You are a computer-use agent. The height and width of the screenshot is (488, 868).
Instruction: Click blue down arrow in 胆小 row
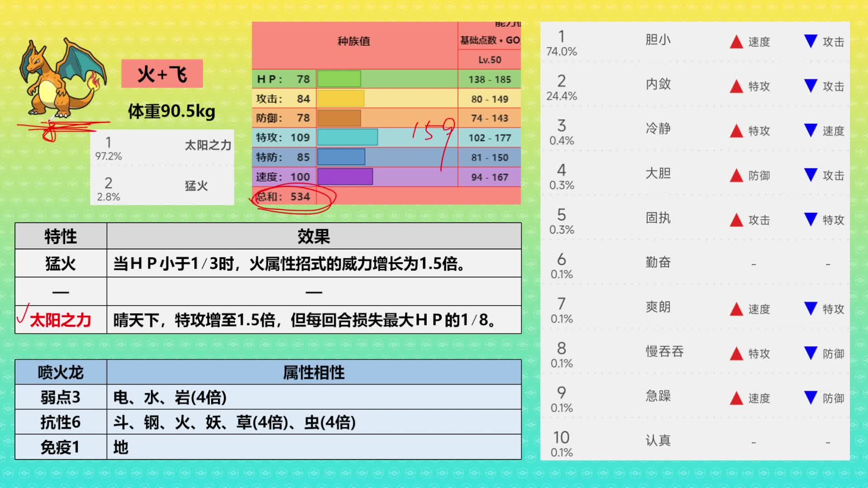pos(811,41)
